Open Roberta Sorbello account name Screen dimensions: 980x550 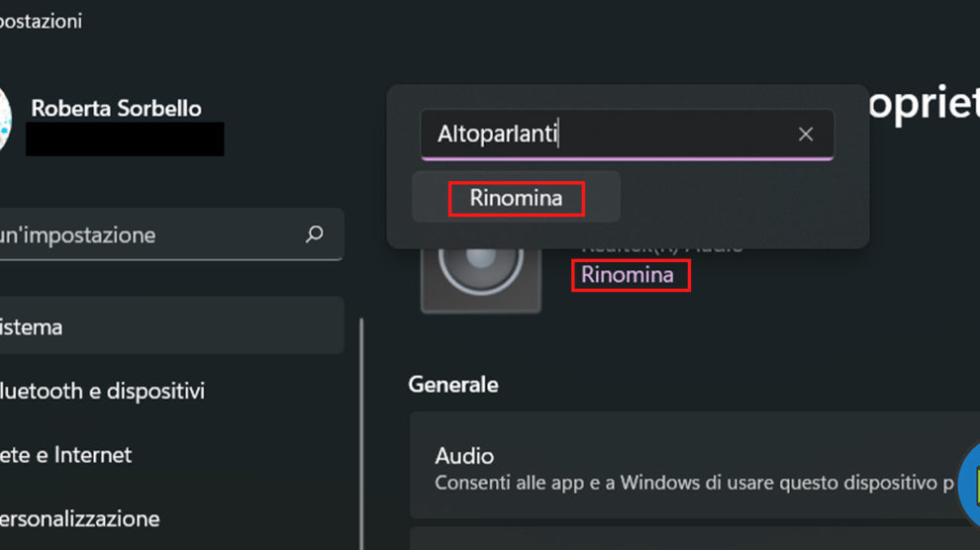[x=116, y=108]
